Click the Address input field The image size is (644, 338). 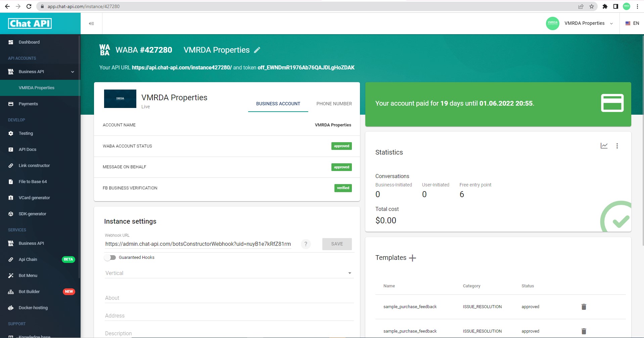(229, 316)
